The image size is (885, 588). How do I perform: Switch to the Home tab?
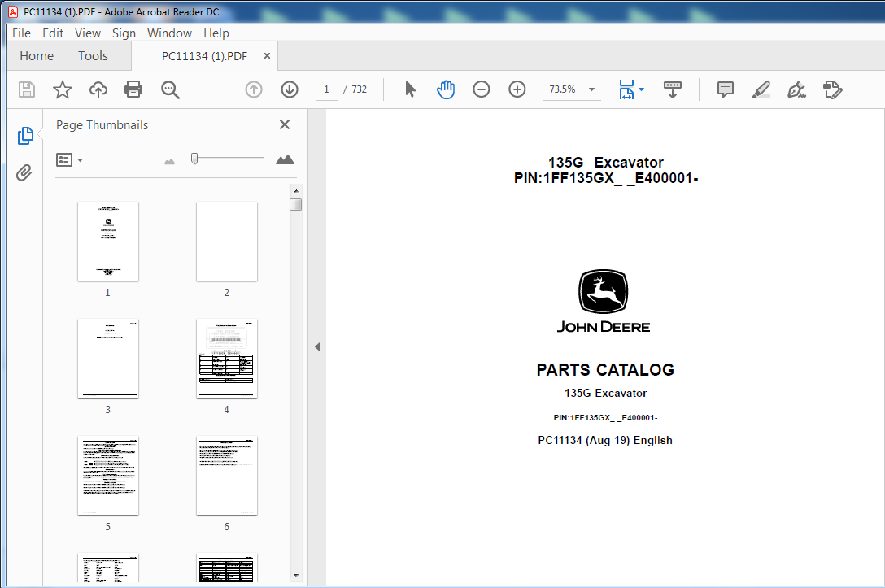coord(37,56)
